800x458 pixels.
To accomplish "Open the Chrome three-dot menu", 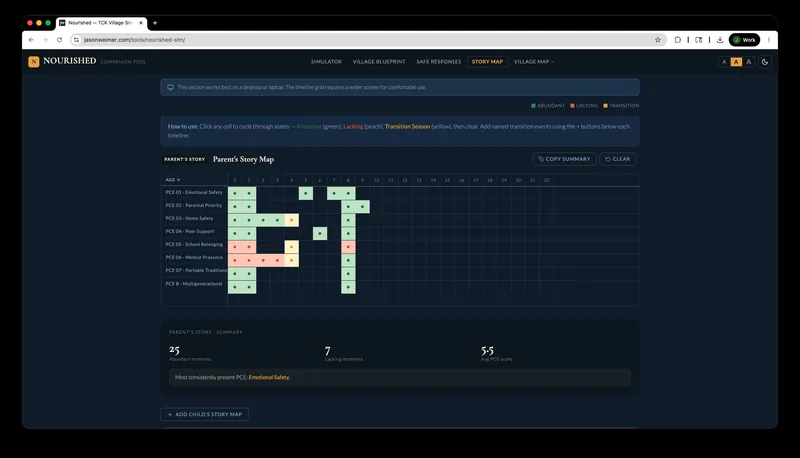I will pos(769,40).
